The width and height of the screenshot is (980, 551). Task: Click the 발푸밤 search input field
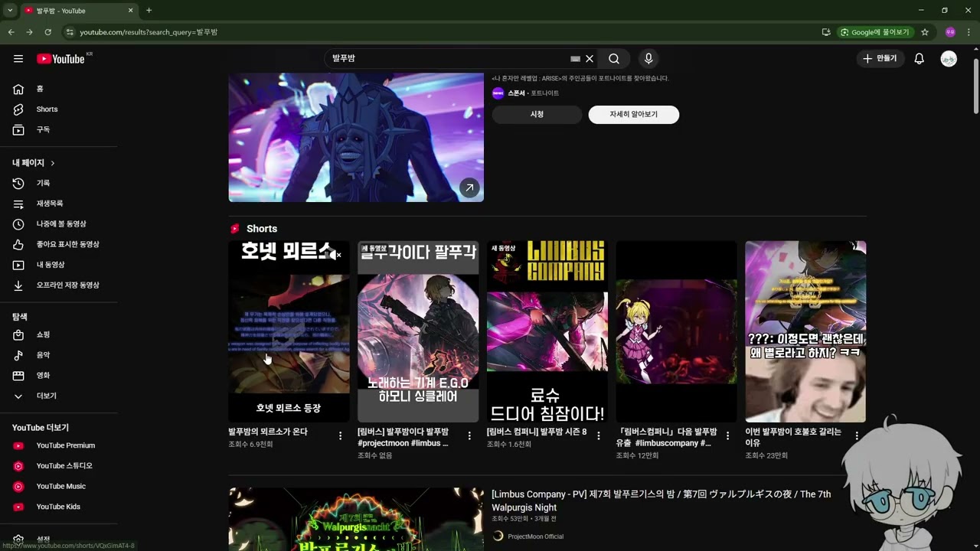[448, 59]
